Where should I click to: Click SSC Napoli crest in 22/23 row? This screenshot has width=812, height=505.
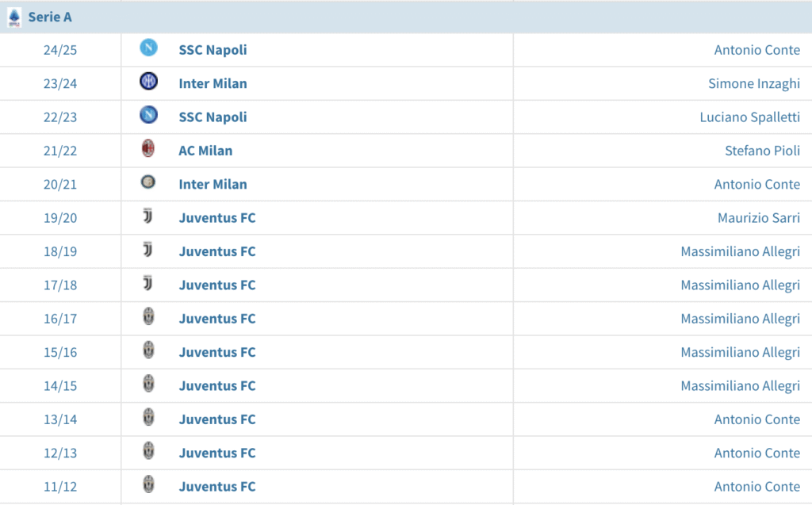point(148,116)
